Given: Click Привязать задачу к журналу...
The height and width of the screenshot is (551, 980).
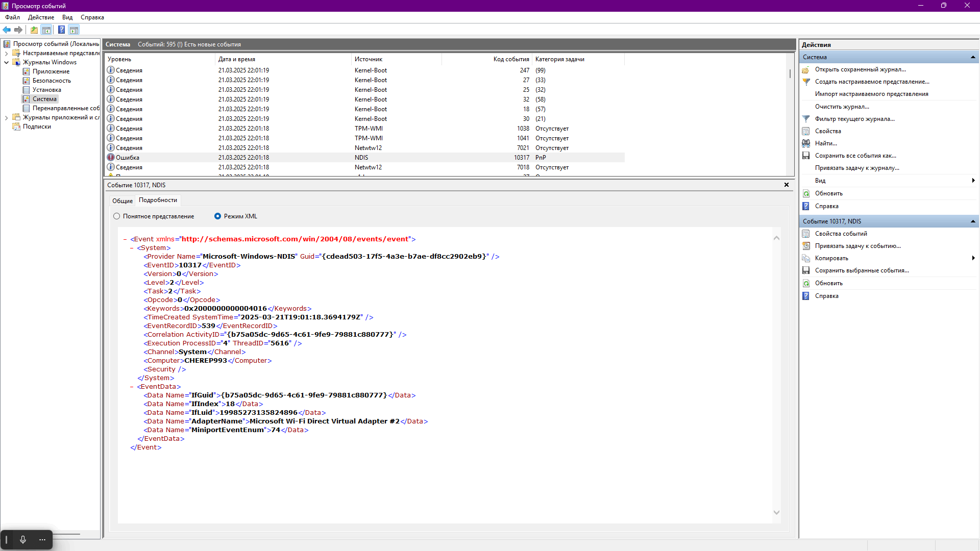Looking at the screenshot, I should pos(857,168).
